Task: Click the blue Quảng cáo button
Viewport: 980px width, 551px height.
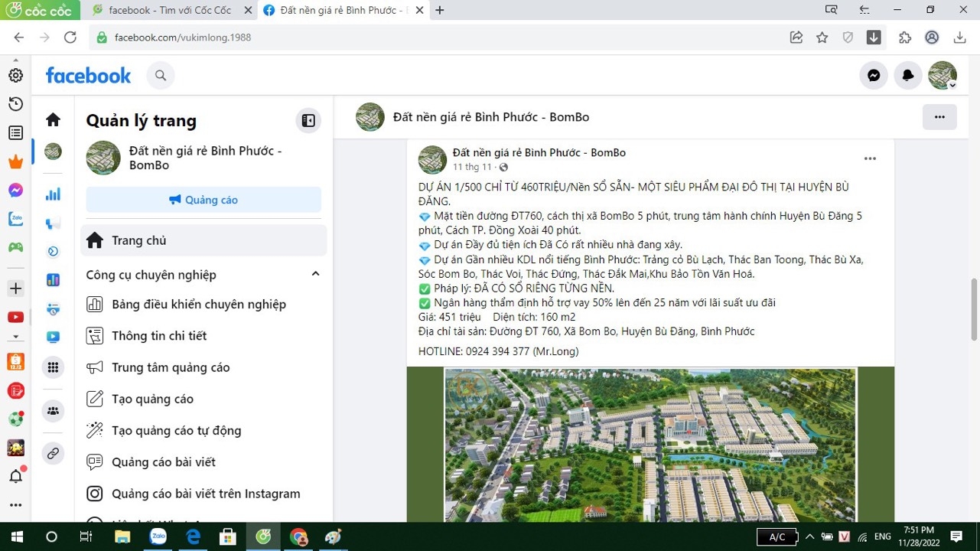Action: [x=203, y=200]
